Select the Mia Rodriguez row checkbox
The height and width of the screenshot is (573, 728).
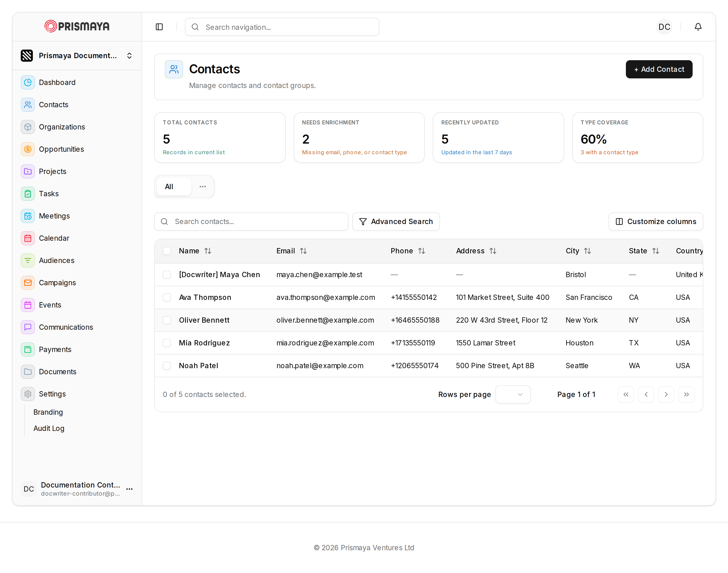[167, 343]
